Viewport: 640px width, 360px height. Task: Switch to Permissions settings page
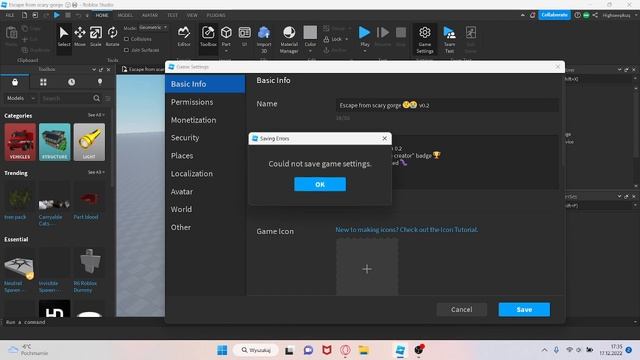coord(205,102)
